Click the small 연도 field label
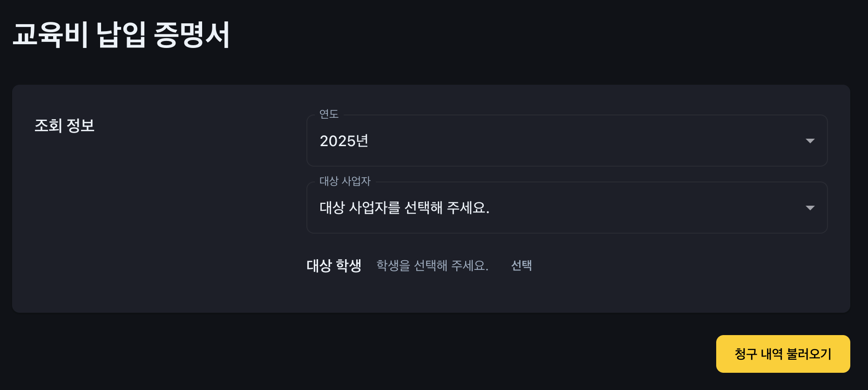Viewport: 868px width, 390px height. point(329,114)
